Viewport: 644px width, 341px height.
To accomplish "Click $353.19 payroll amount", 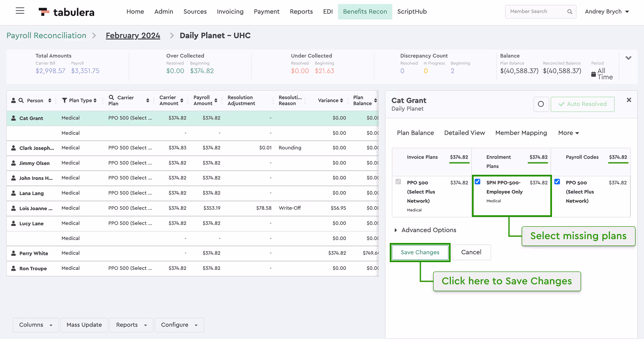I will click(212, 208).
